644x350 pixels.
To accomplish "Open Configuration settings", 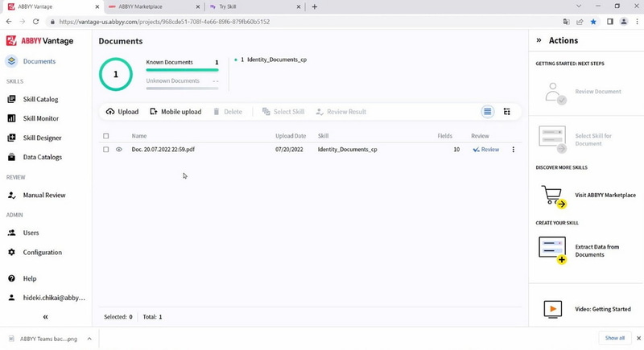I will 43,253.
